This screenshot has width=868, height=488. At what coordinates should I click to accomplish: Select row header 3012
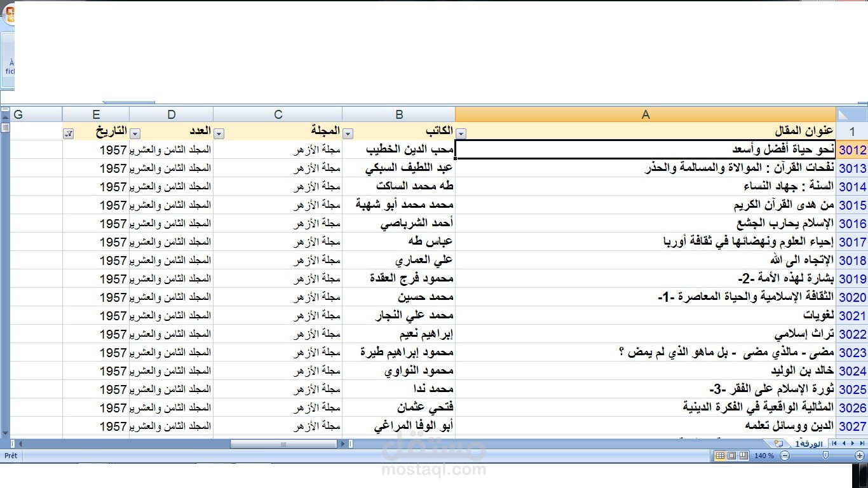click(852, 150)
